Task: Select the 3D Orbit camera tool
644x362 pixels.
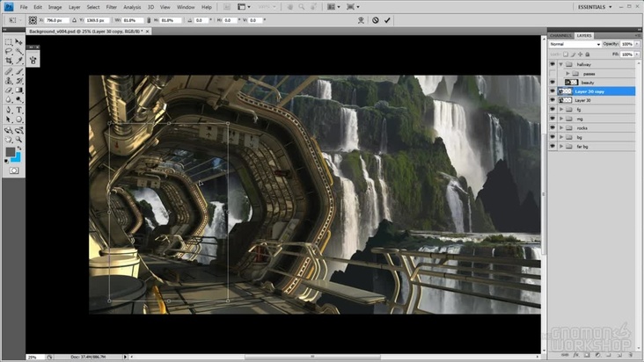Action: coord(18,130)
